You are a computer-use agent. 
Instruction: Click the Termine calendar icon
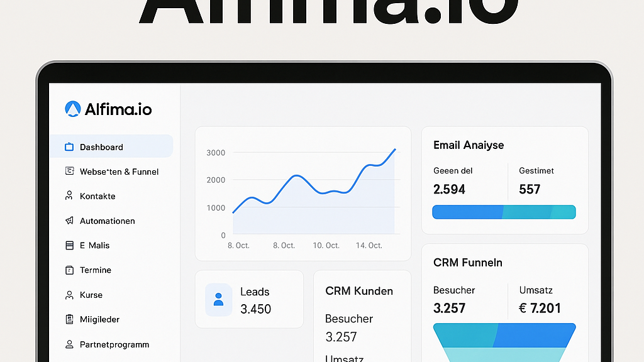click(x=69, y=270)
